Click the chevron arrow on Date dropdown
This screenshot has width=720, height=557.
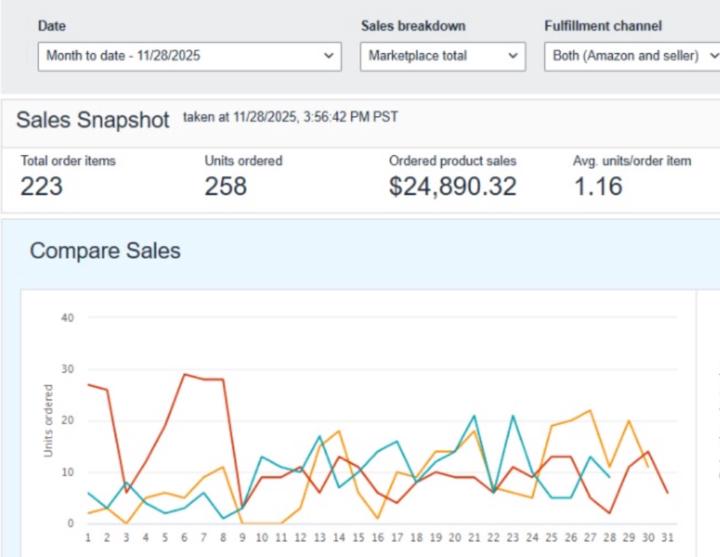tap(330, 57)
